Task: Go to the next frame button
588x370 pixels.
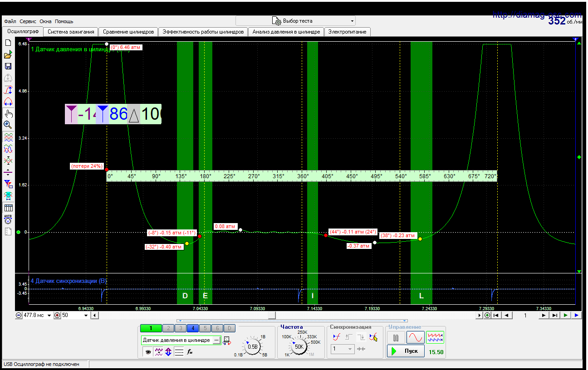Action: 544,315
